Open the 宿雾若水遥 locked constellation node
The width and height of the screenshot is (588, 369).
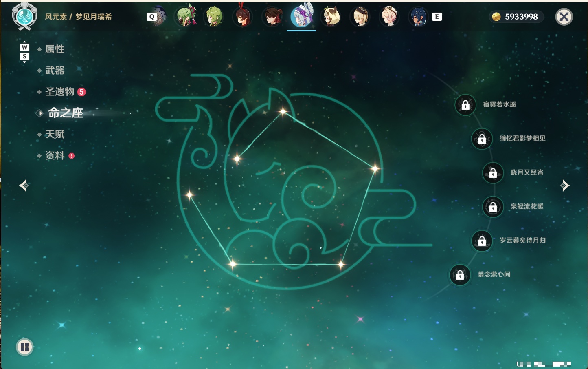click(x=465, y=105)
